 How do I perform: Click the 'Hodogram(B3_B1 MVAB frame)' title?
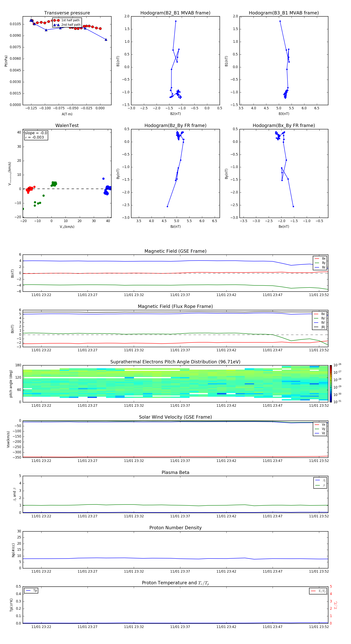pyautogui.click(x=284, y=13)
